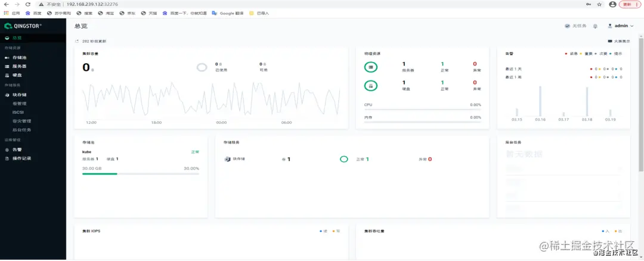
Task: Bookmark this page with the star icon
Action: 599,4
